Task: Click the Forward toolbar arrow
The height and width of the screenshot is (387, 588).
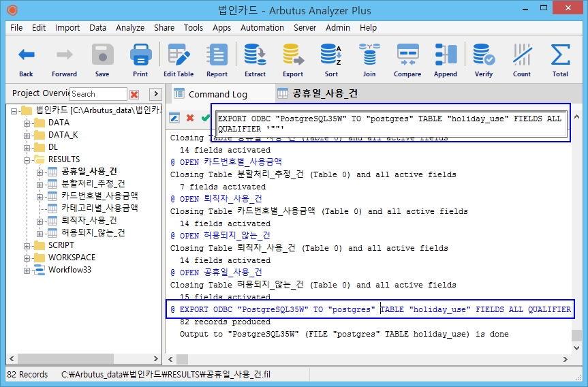Action: [x=64, y=60]
